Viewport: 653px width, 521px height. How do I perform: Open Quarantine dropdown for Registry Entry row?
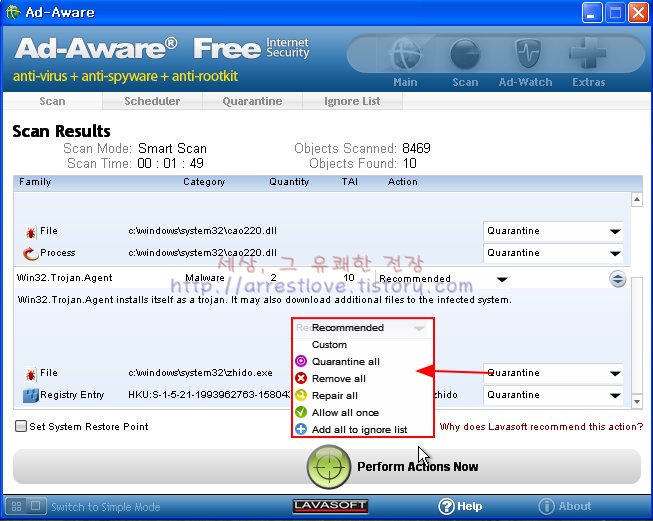click(x=553, y=395)
